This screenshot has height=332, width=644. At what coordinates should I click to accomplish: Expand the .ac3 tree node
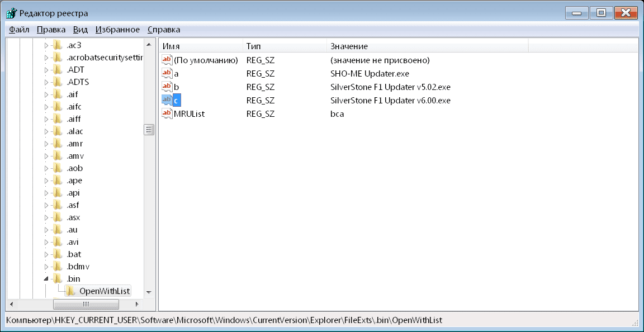coord(46,45)
